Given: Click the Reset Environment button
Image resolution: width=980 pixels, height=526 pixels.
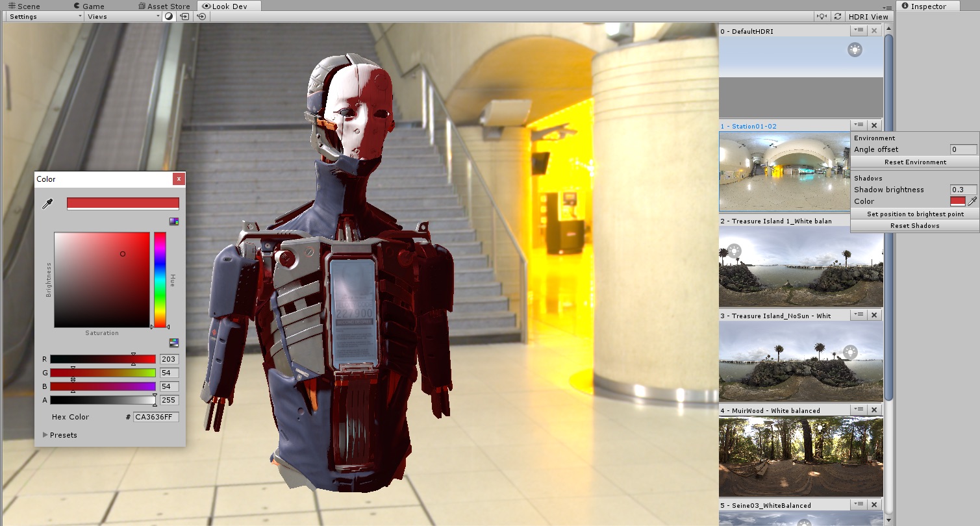Looking at the screenshot, I should pyautogui.click(x=914, y=162).
